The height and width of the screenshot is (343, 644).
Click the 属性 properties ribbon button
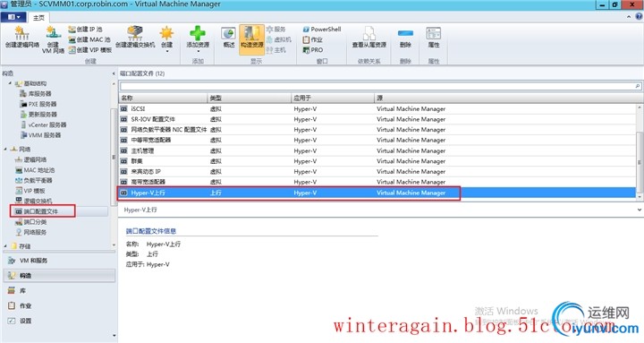click(433, 37)
